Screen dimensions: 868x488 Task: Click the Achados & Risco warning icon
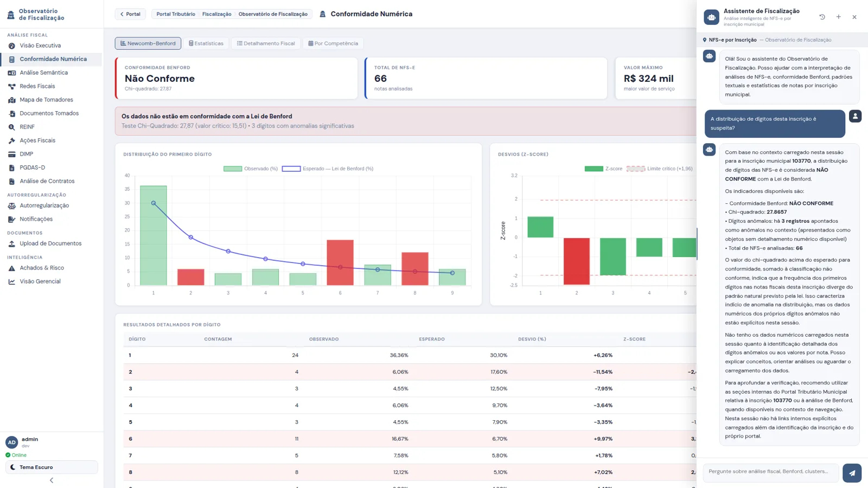pyautogui.click(x=11, y=268)
